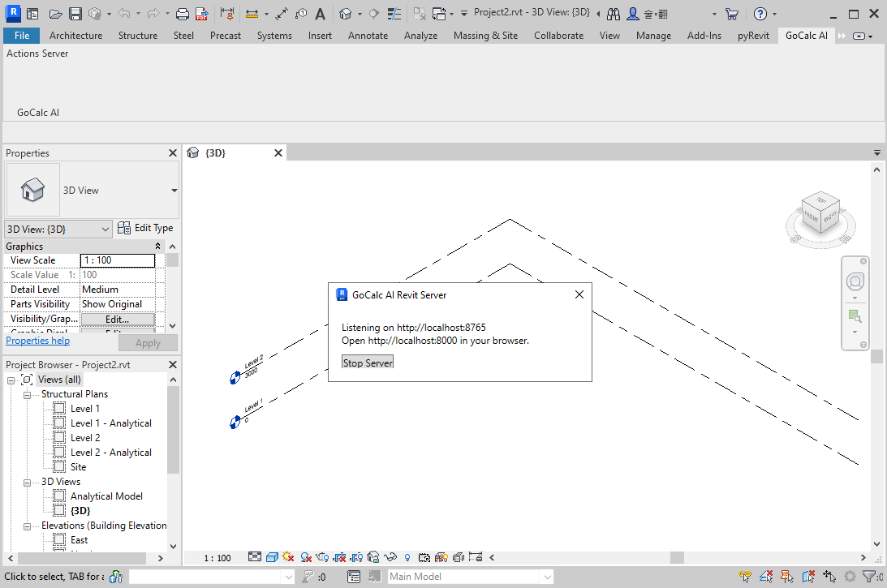Open the pyRevit ribbon tab

[x=753, y=36]
